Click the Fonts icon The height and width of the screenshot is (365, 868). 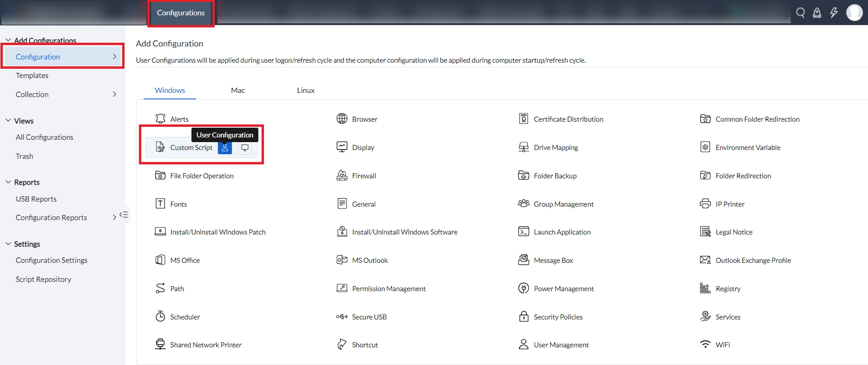(x=160, y=203)
